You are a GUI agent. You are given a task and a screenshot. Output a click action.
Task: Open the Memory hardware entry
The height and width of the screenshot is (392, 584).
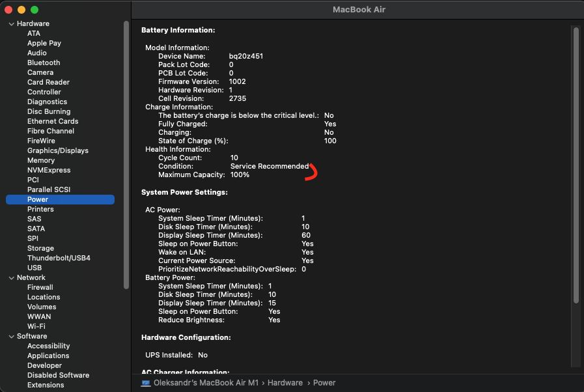pyautogui.click(x=41, y=160)
